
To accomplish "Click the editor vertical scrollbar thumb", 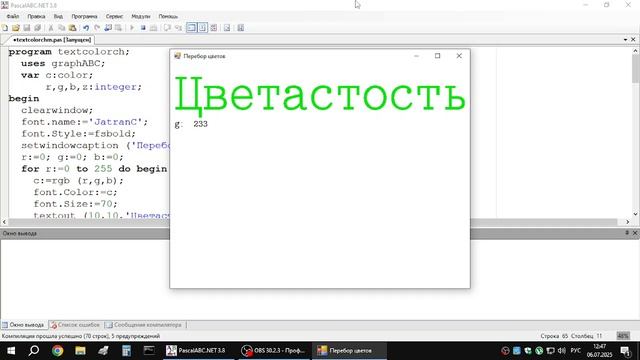I will point(636,68).
